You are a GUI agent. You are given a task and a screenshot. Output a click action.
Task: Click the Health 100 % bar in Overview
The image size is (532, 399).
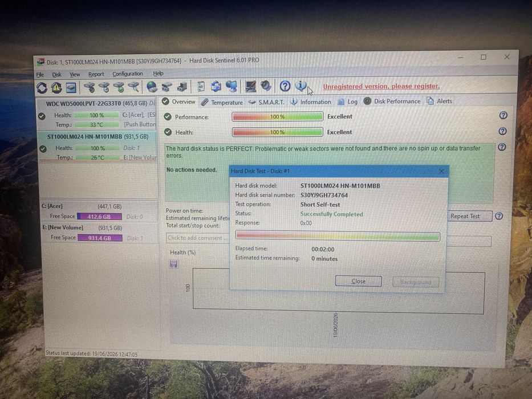coord(278,132)
